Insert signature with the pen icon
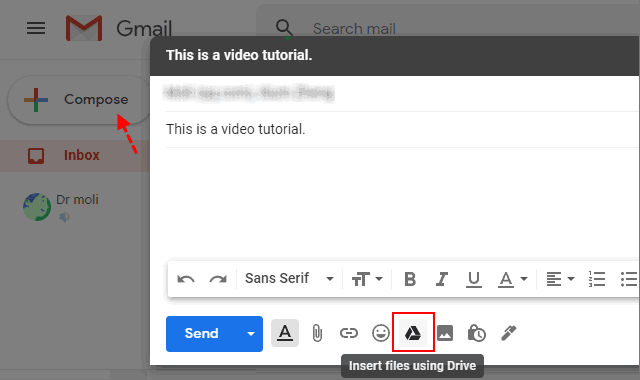Viewport: 640px width, 380px height. 509,333
